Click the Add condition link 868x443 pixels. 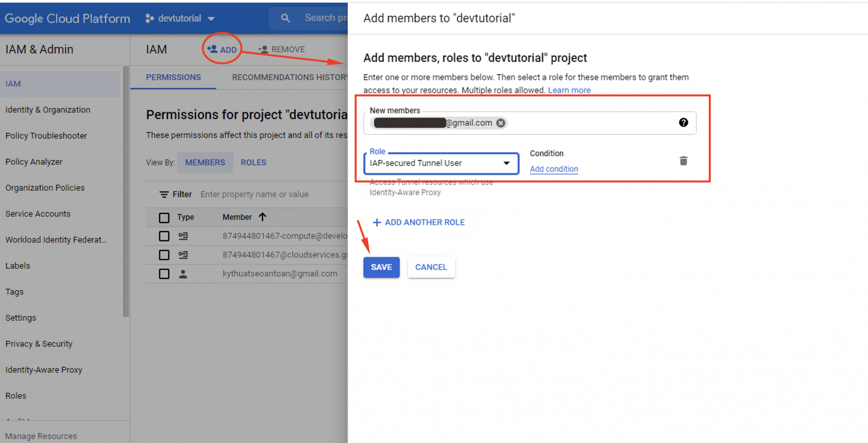tap(554, 169)
